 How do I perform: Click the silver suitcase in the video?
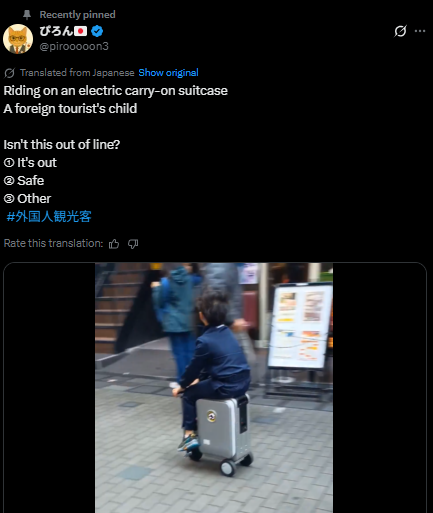point(223,430)
